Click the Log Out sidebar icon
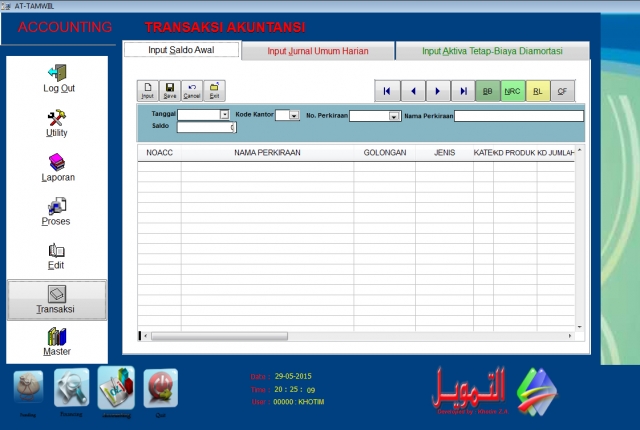This screenshot has height=430, width=640. click(57, 79)
